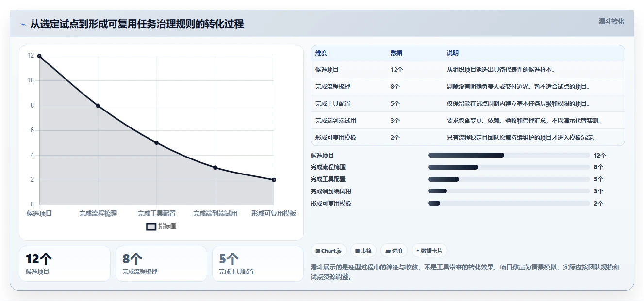Click the 5个 table data cell
The height and width of the screenshot is (301, 644).
click(x=396, y=104)
